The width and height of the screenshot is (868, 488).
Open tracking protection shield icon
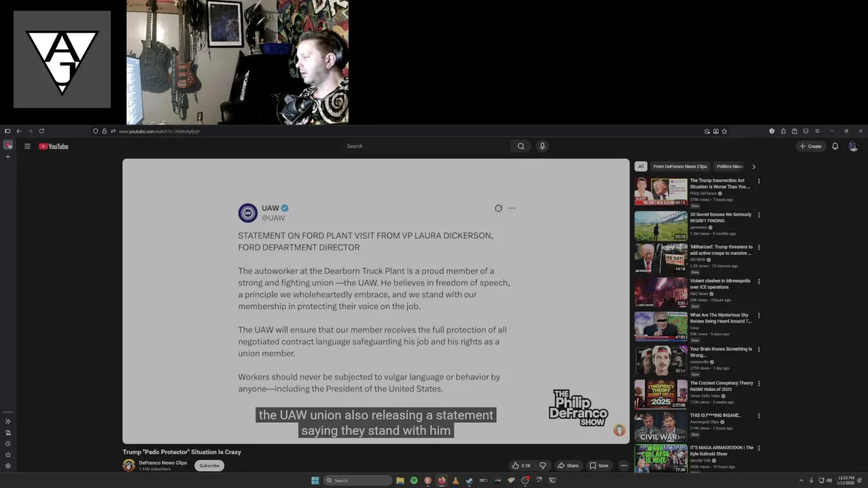(96, 131)
